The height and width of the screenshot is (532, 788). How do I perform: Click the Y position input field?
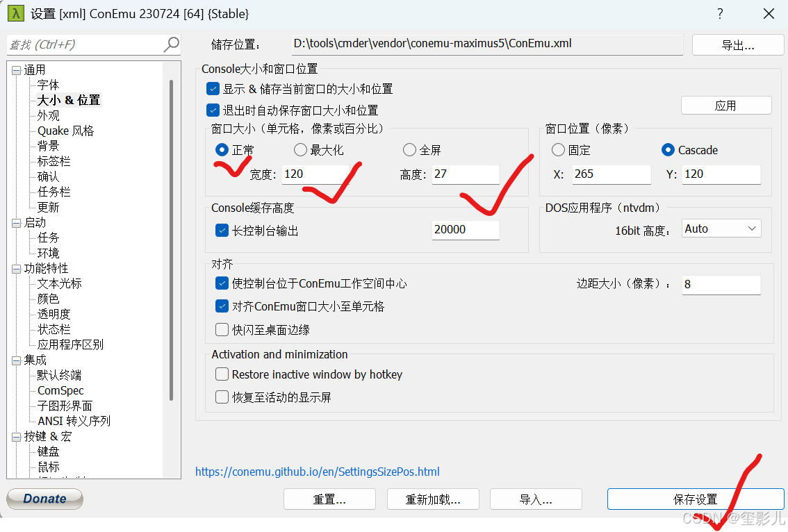pos(721,174)
